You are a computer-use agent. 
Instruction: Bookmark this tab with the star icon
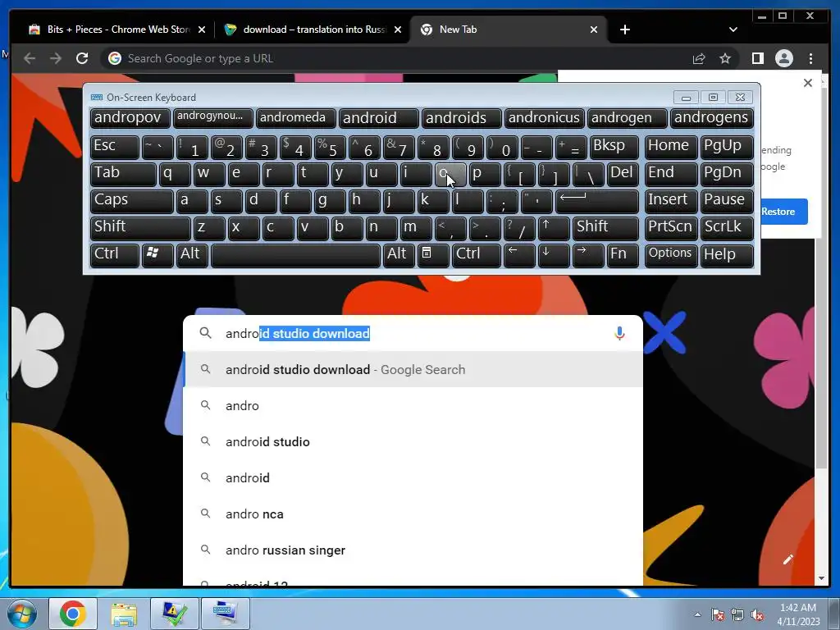725,58
